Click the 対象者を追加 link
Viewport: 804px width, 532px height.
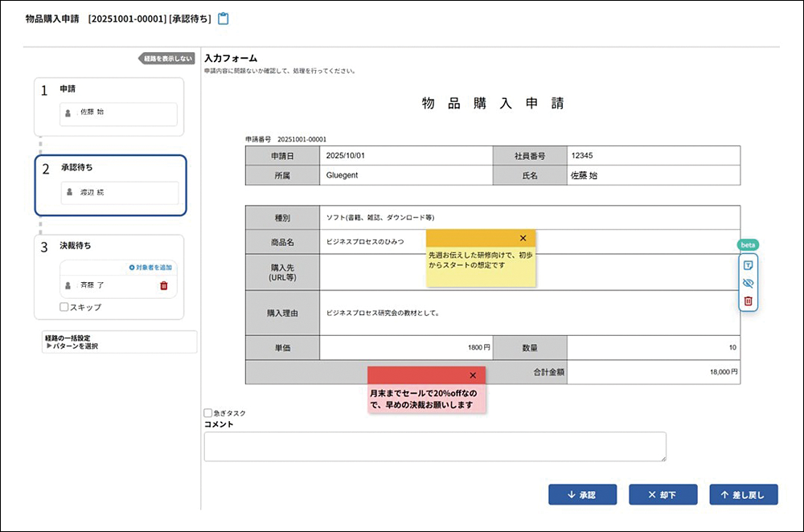point(150,267)
